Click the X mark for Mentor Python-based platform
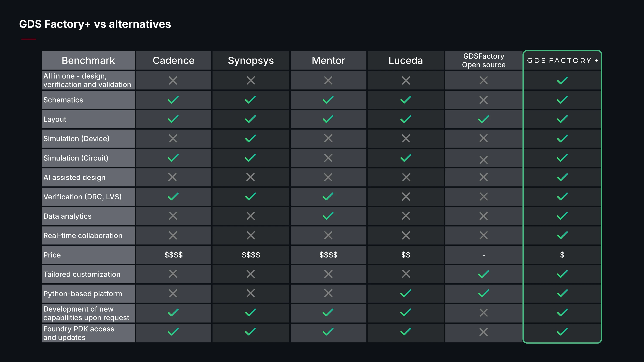Image resolution: width=644 pixels, height=362 pixels. pyautogui.click(x=328, y=293)
